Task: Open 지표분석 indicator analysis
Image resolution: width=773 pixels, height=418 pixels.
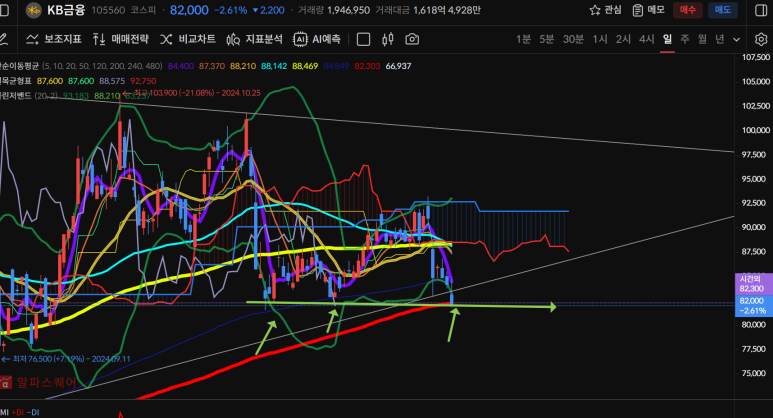Action: pyautogui.click(x=254, y=39)
